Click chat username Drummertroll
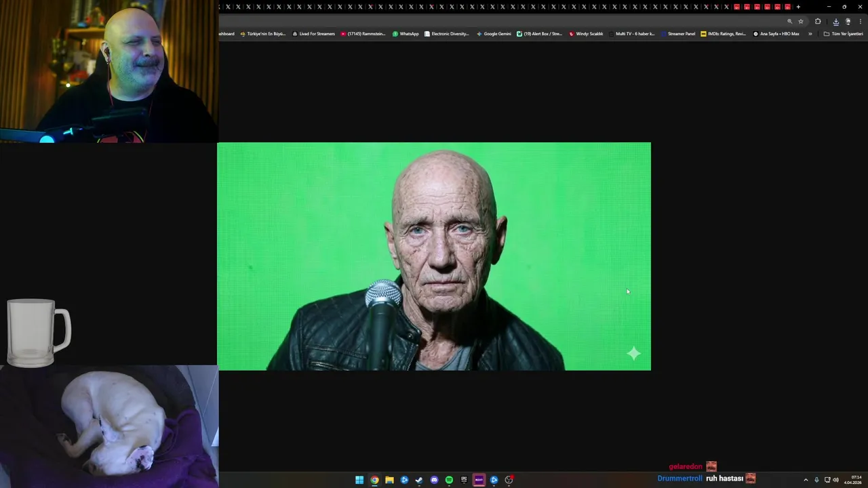 tap(679, 479)
